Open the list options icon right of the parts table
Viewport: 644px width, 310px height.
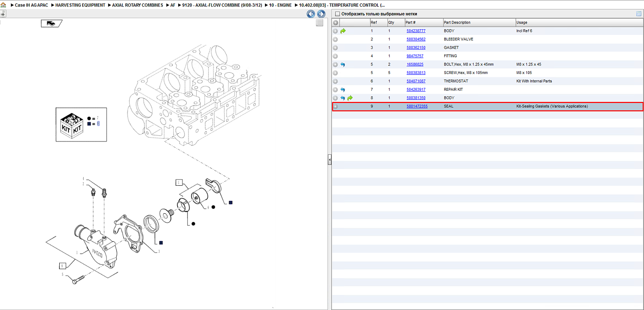point(639,14)
